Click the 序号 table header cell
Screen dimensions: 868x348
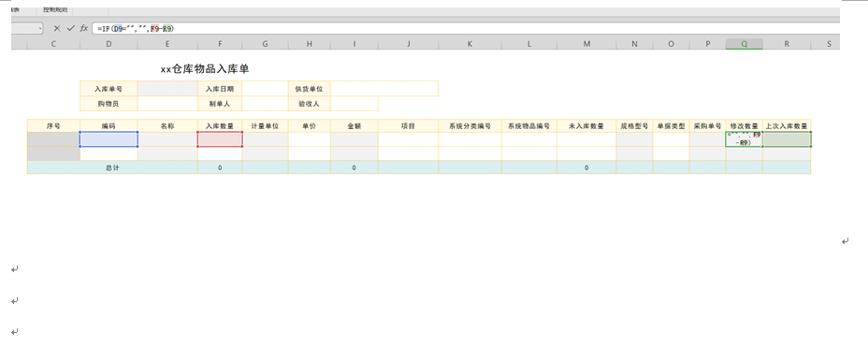point(53,125)
